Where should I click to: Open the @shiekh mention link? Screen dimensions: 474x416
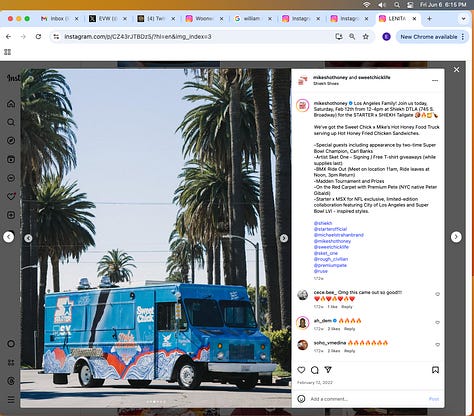(323, 223)
